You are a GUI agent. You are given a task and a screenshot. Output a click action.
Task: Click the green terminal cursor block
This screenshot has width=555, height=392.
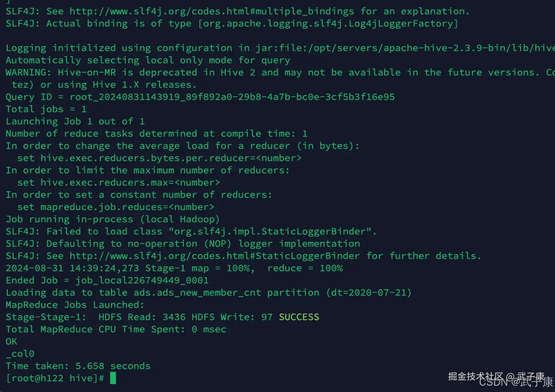(113, 378)
